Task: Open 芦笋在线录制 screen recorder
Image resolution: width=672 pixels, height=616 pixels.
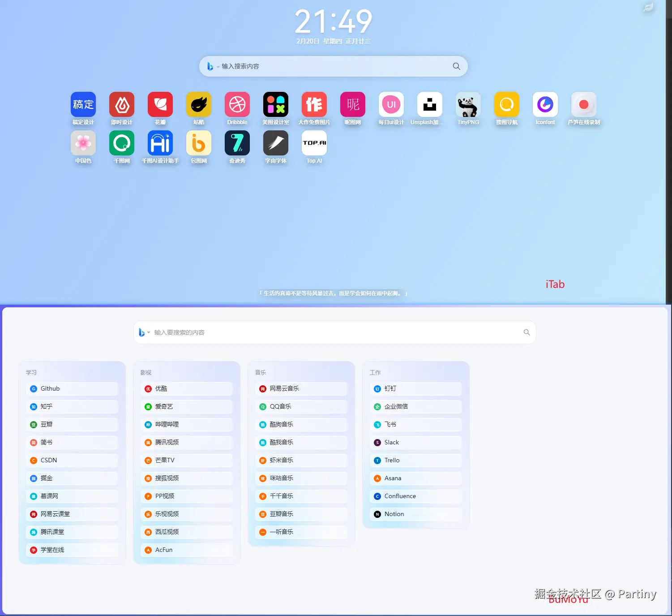Action: 583,104
